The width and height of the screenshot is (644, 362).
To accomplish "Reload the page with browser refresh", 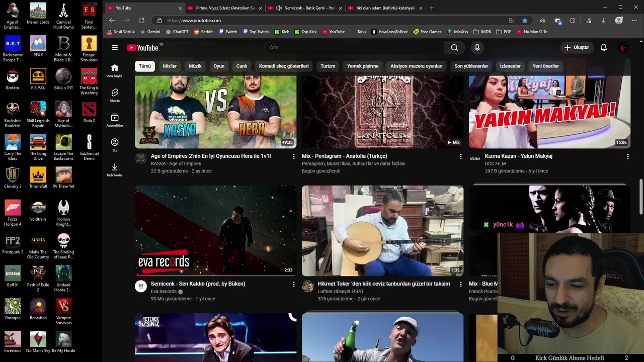I will pos(141,21).
